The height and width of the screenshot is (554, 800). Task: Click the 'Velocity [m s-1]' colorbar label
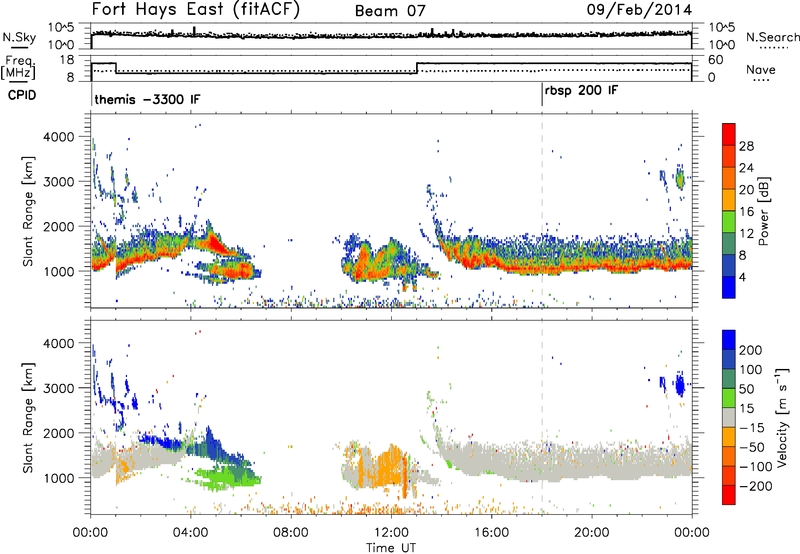coord(782,417)
